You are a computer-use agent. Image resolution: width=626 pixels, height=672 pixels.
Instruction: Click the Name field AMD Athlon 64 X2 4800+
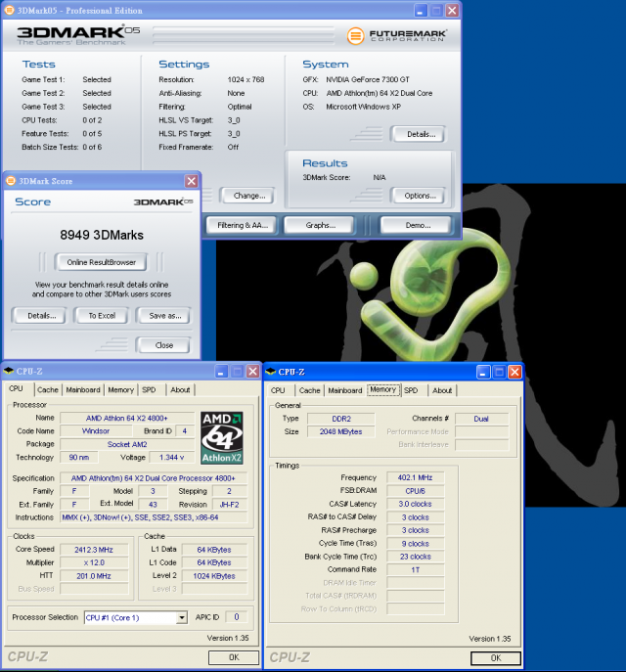point(127,419)
